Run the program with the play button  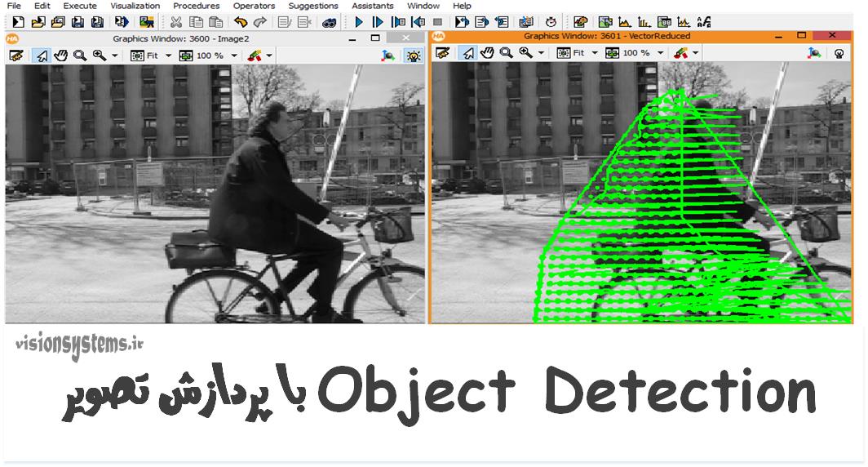click(359, 22)
